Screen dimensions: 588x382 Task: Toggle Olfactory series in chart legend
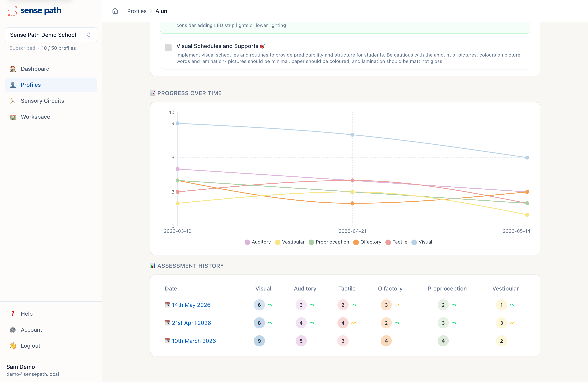(x=367, y=242)
